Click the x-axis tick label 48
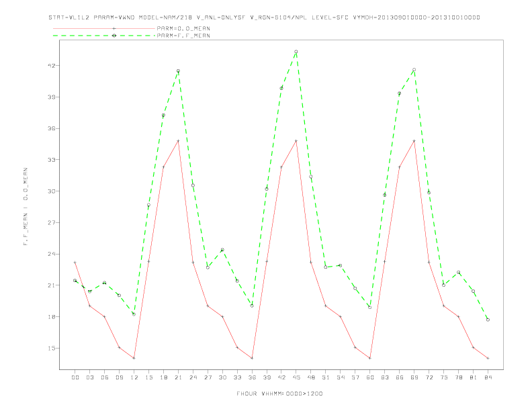This screenshot has height=411, width=532. click(x=311, y=377)
